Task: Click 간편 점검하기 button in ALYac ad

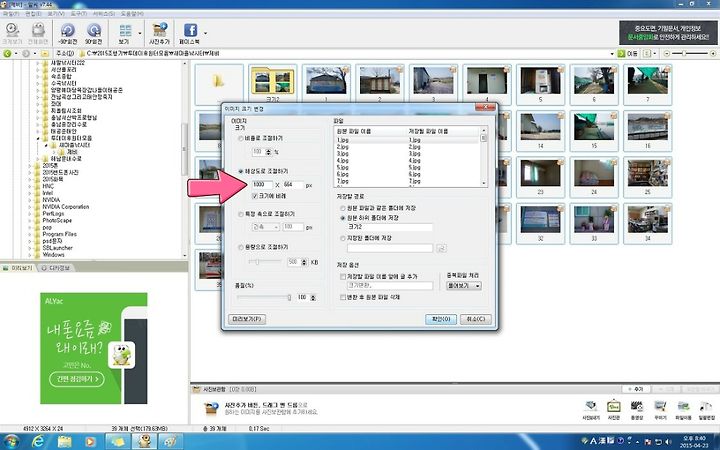Action: click(77, 379)
